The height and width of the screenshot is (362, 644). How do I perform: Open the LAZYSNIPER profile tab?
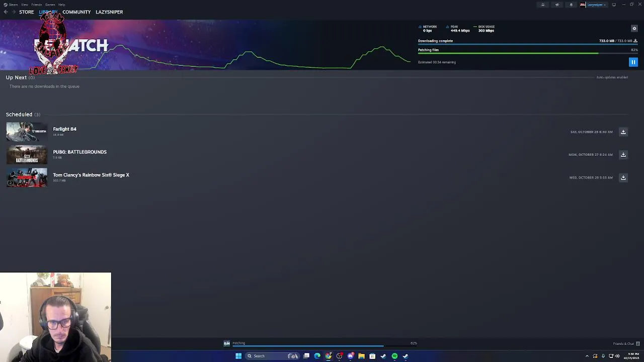point(109,12)
